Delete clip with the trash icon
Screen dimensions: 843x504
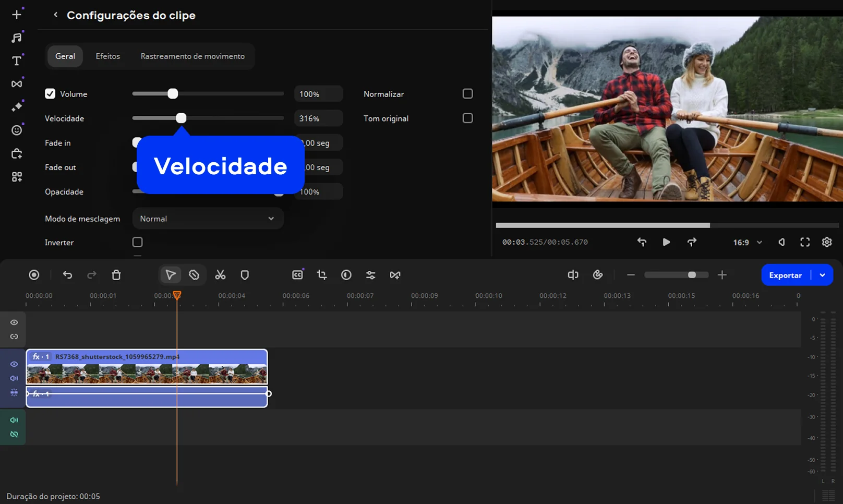[116, 275]
